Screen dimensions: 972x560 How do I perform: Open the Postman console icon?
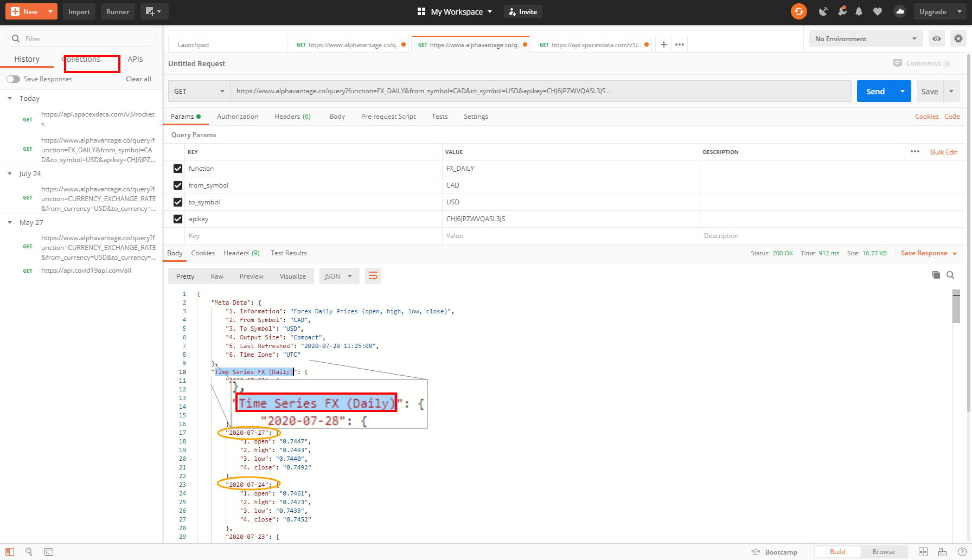pyautogui.click(x=49, y=552)
